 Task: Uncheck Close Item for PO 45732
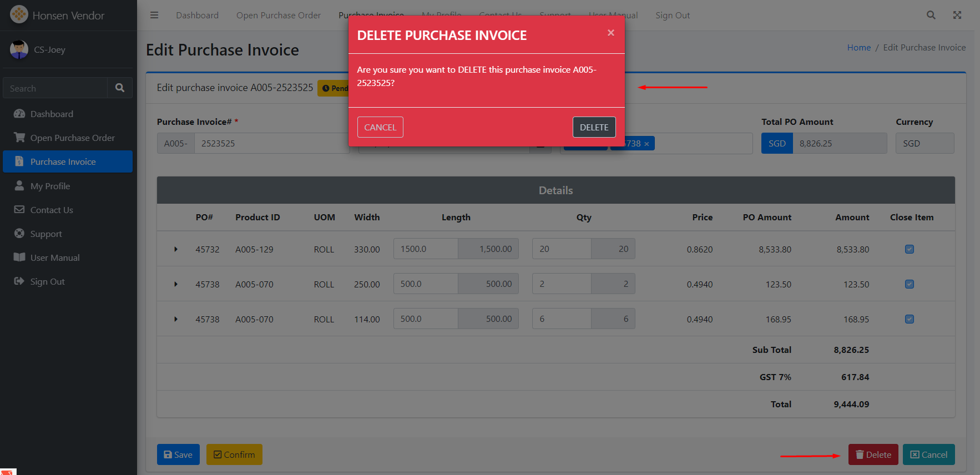coord(909,249)
